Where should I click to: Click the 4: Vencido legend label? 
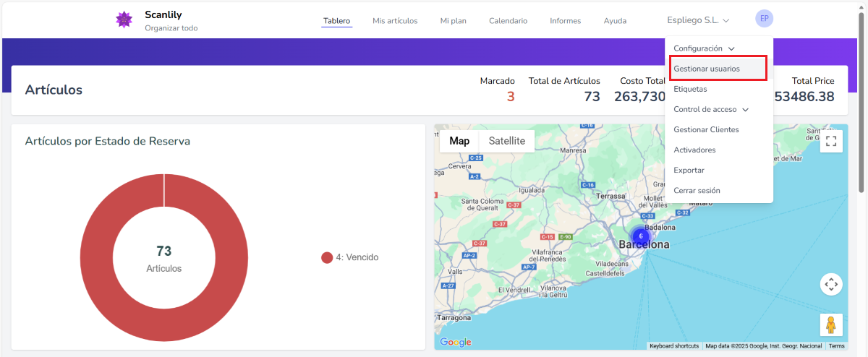click(x=357, y=257)
